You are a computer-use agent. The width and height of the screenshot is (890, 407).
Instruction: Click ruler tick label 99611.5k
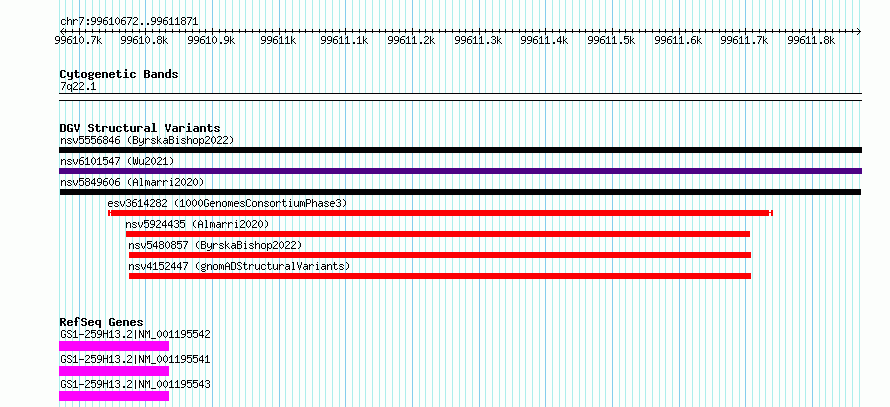(611, 40)
